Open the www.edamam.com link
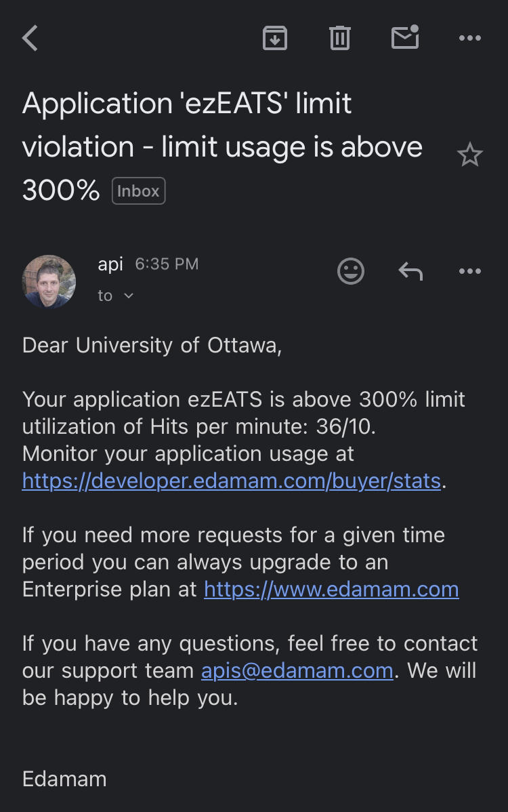This screenshot has width=508, height=812. pyautogui.click(x=331, y=589)
